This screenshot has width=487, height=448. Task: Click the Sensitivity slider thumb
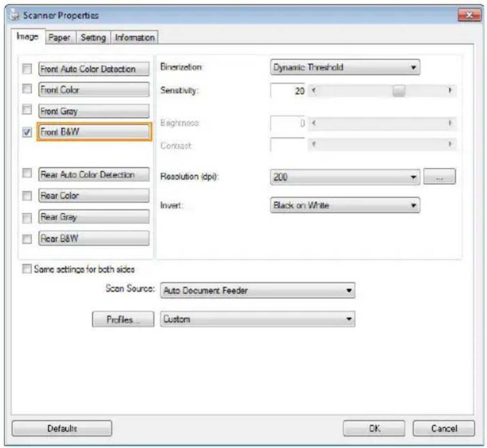click(398, 91)
